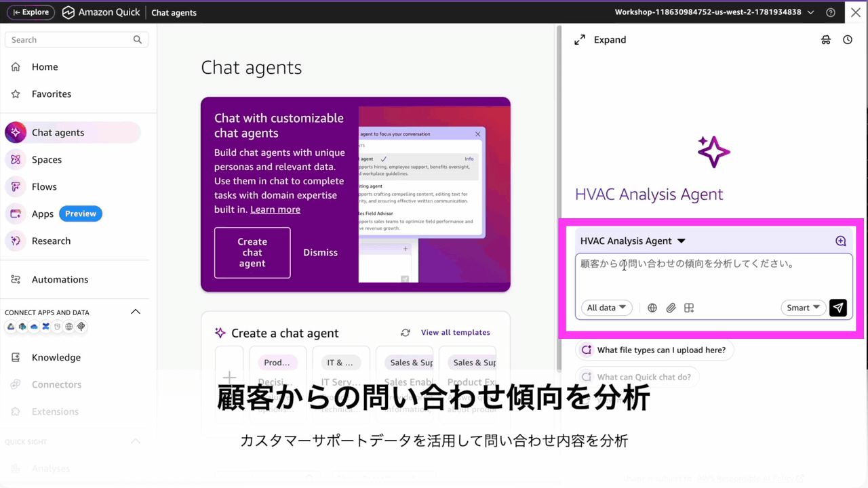Image resolution: width=868 pixels, height=488 pixels.
Task: Open the Spaces icon in sidebar
Action: pyautogui.click(x=16, y=160)
